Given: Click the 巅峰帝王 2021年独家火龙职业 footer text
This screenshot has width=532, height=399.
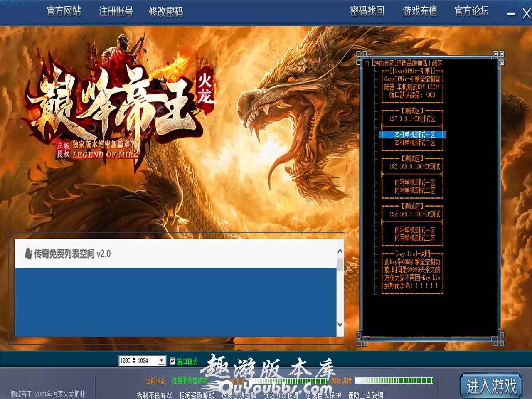Looking at the screenshot, I should (48, 394).
